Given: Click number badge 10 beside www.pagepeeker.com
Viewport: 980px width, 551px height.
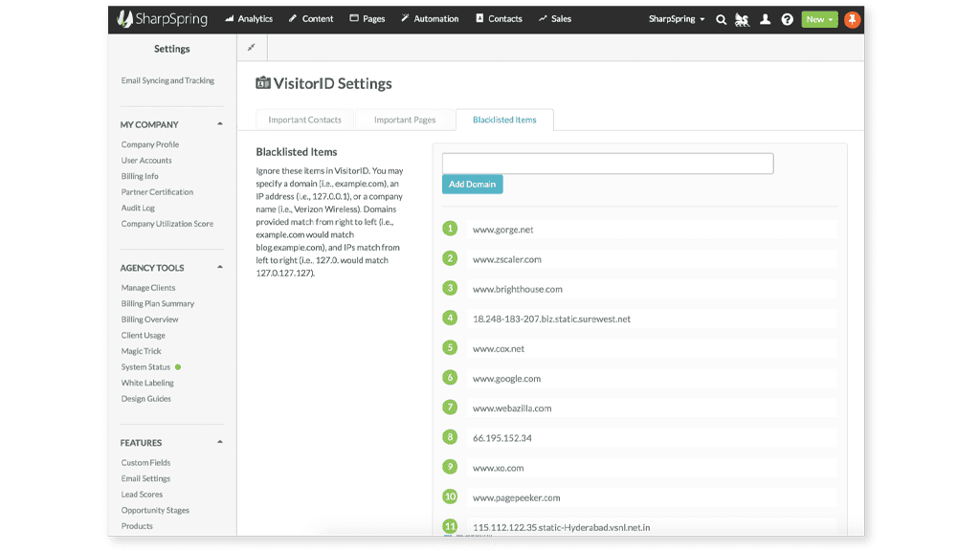Looking at the screenshot, I should (x=450, y=496).
